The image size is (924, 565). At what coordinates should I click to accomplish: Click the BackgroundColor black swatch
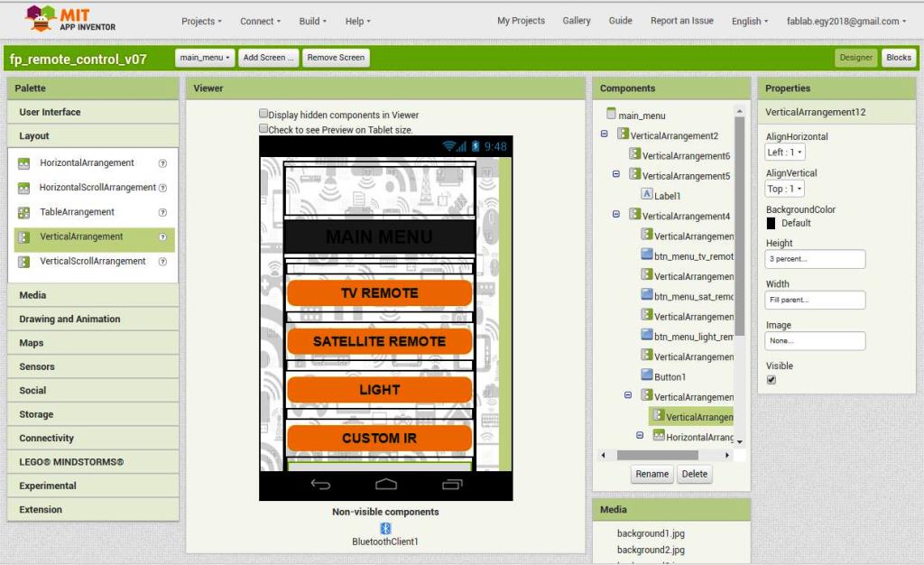tap(771, 223)
